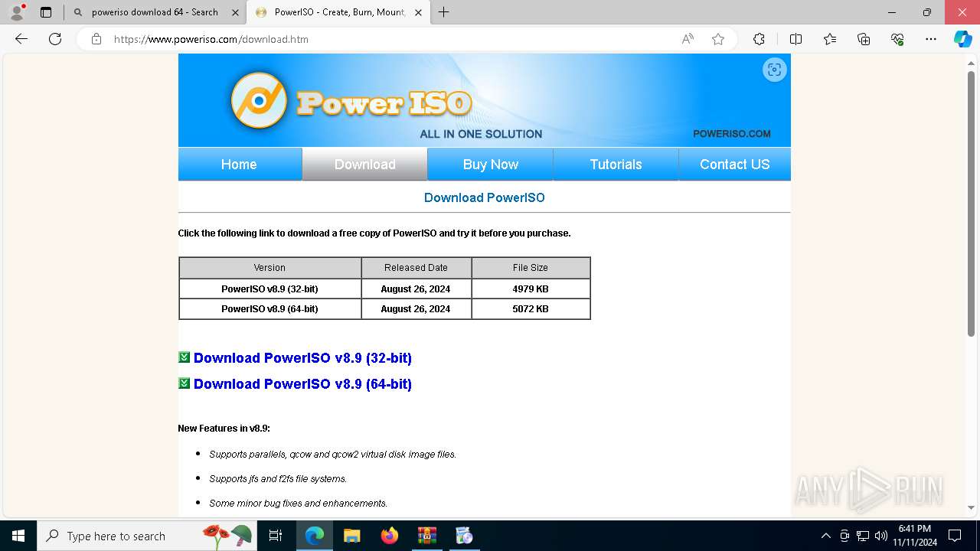This screenshot has width=980, height=551.
Task: Go to the Home navigation tab
Action: click(239, 165)
